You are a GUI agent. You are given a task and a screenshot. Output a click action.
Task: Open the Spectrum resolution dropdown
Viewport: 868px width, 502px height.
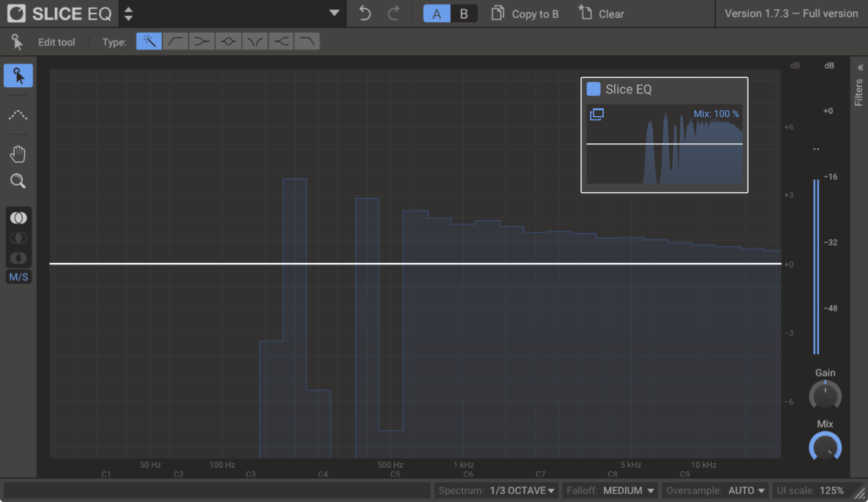521,490
